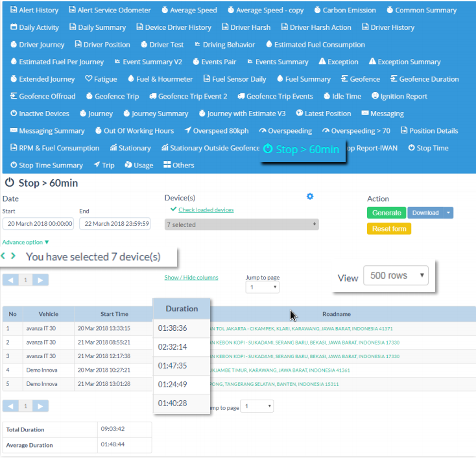
Task: Open the View 500 rows dropdown
Action: pyautogui.click(x=396, y=276)
